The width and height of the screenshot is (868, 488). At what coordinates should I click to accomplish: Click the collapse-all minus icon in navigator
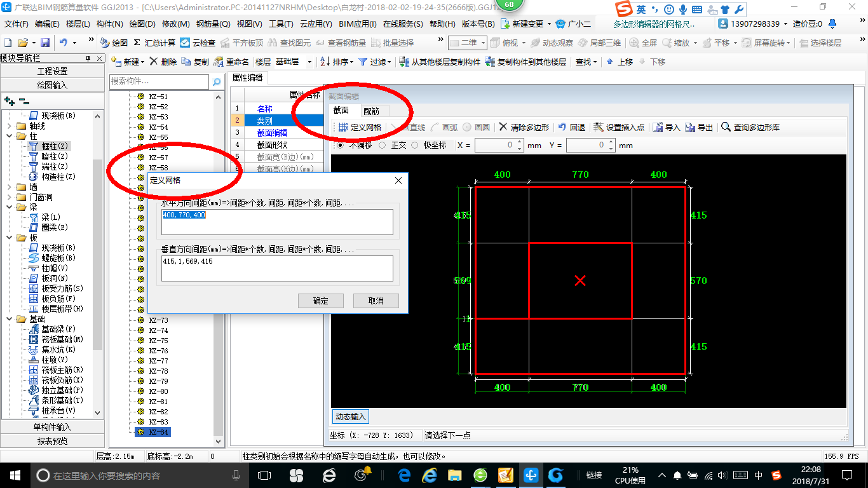pyautogui.click(x=24, y=101)
